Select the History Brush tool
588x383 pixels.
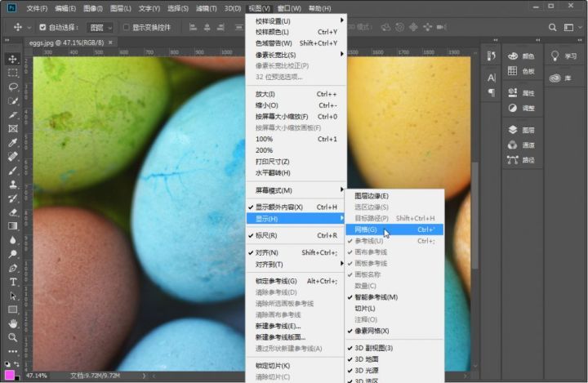click(x=13, y=198)
